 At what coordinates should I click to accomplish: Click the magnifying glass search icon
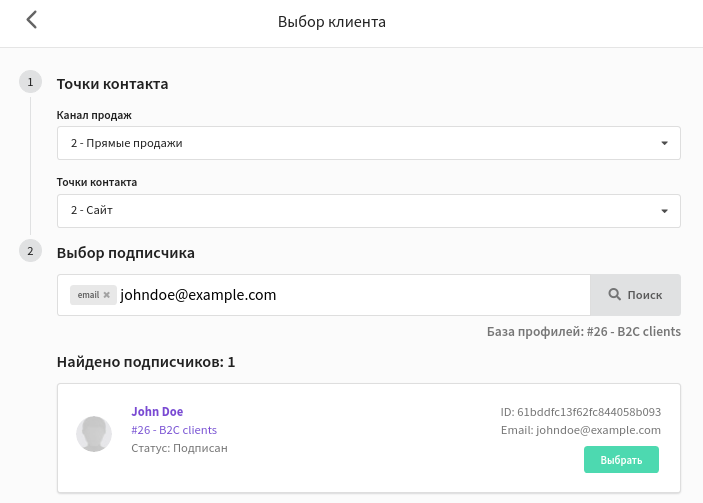click(614, 295)
